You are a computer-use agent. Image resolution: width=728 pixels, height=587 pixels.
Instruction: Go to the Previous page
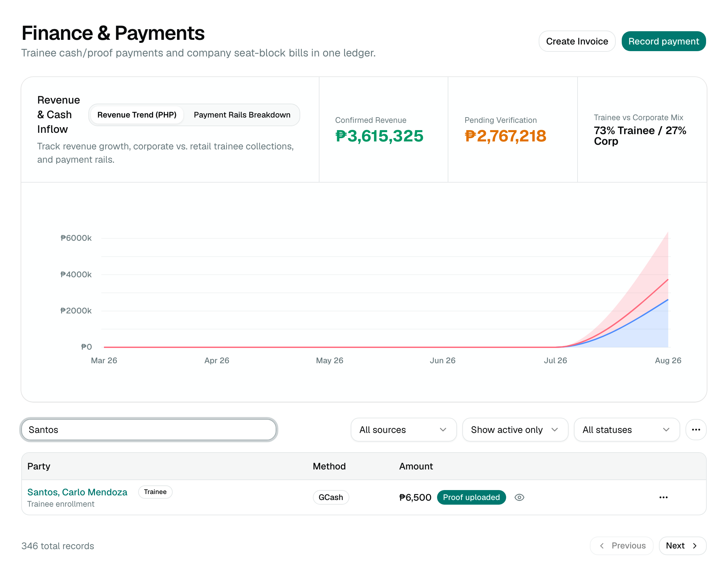tap(621, 545)
